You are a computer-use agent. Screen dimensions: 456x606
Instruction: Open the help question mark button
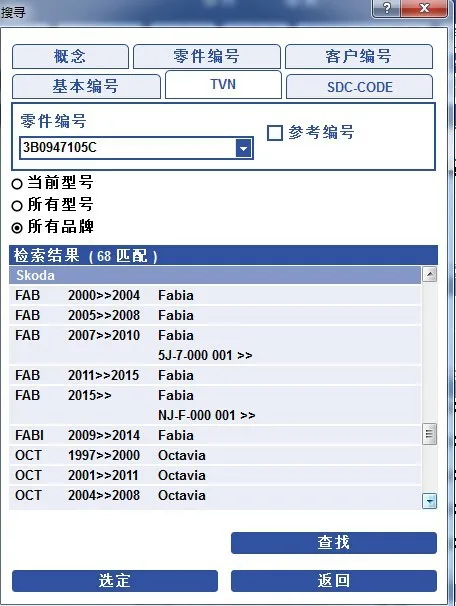point(386,8)
